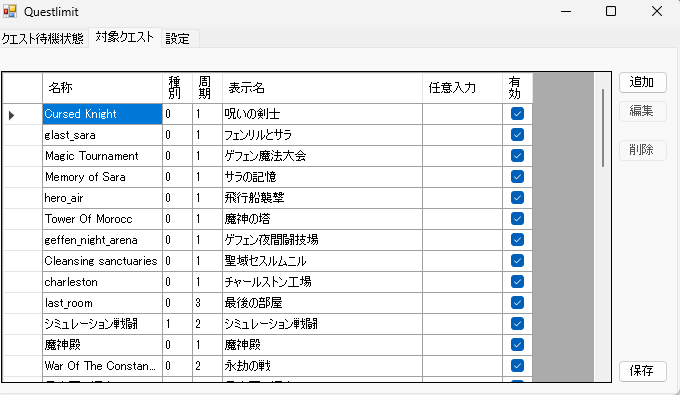Click the 種別 cell showing 1 for シミュレーション戦闘
The width and height of the screenshot is (680, 395).
(177, 324)
